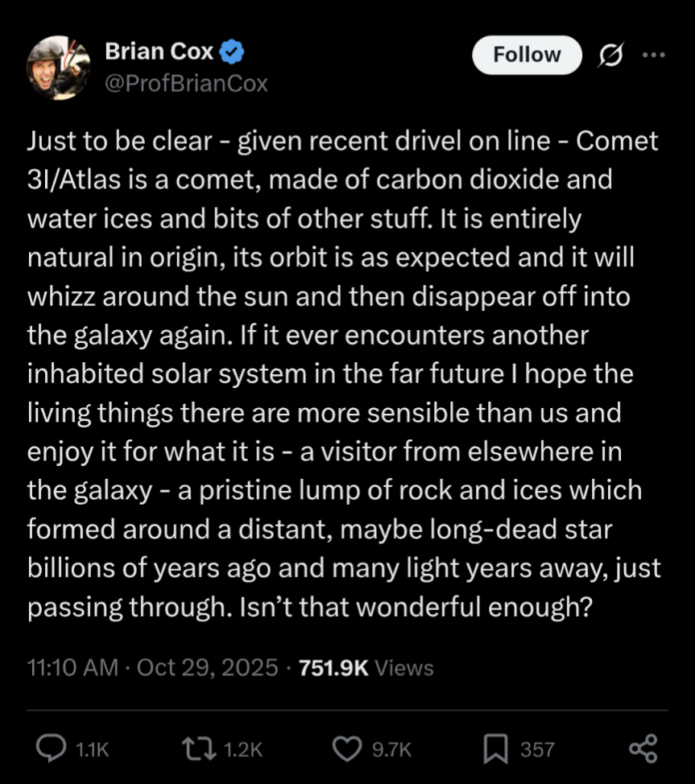Click Brian Cox's profile avatar
Image resolution: width=695 pixels, height=784 pixels.
click(58, 68)
